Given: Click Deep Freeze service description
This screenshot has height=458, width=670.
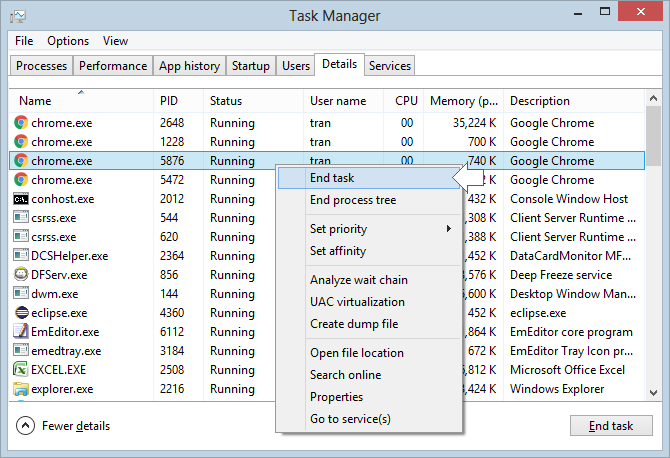Looking at the screenshot, I should pos(561,275).
